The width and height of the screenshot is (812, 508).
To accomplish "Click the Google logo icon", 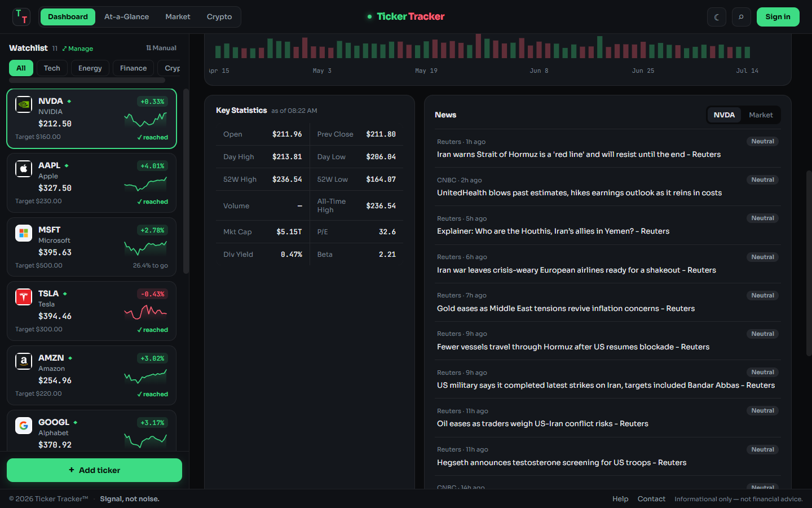I will point(24,426).
